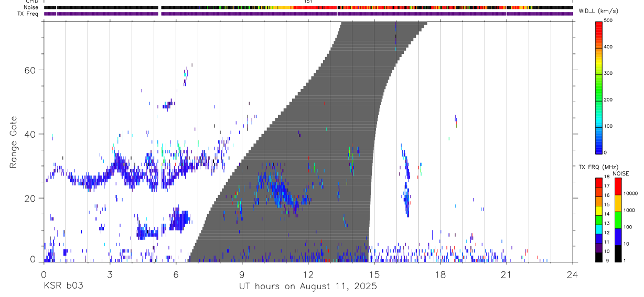
Task: Pick the "0" tick on the Range Gate axis
Action: click(x=33, y=259)
